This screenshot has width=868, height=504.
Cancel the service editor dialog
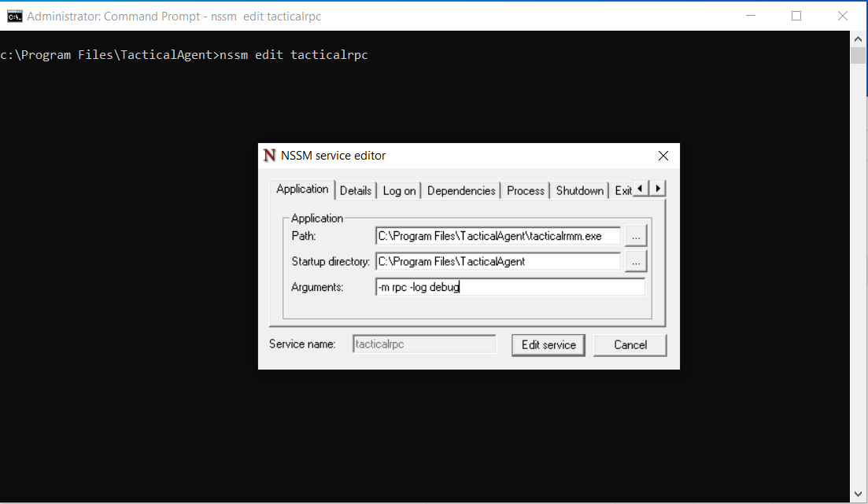pos(630,345)
